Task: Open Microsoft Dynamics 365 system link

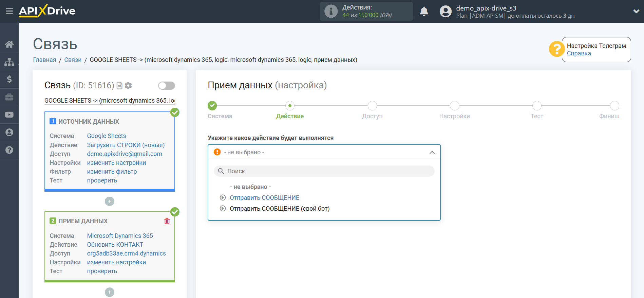Action: tap(120, 236)
